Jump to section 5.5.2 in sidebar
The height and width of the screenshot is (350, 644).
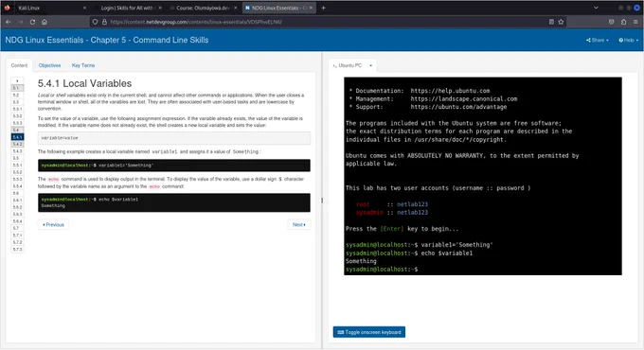(x=17, y=172)
